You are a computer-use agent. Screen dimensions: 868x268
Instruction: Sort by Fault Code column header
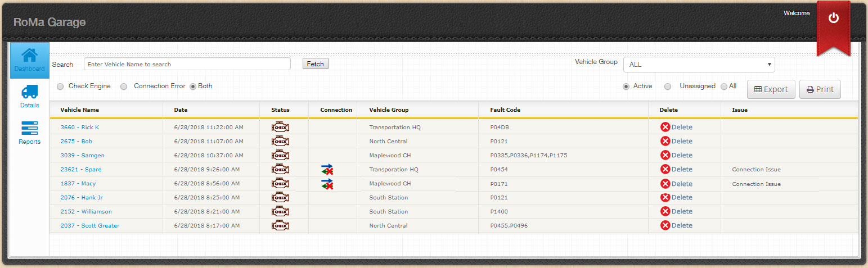click(x=505, y=110)
